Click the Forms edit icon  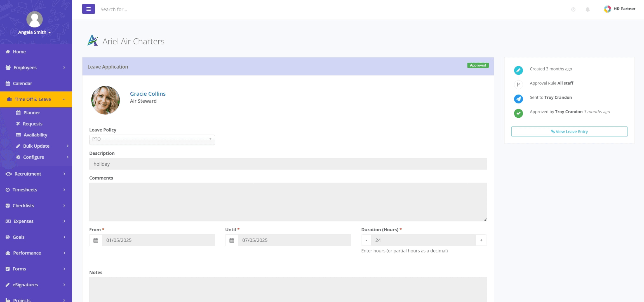pos(8,269)
